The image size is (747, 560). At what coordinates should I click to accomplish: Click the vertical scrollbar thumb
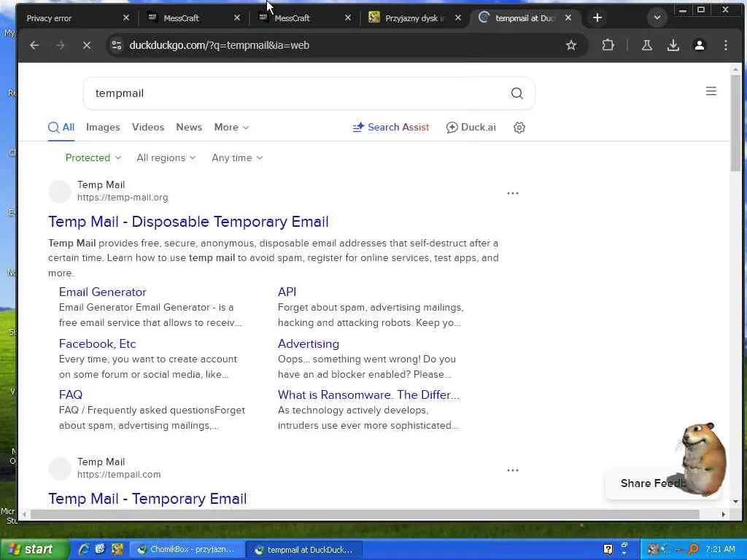(735, 122)
